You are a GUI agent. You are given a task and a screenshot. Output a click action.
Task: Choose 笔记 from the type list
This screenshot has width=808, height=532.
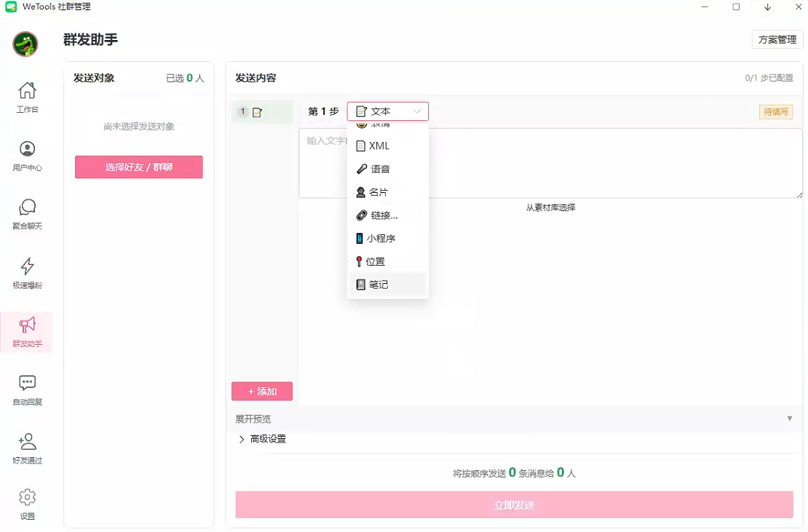[379, 285]
